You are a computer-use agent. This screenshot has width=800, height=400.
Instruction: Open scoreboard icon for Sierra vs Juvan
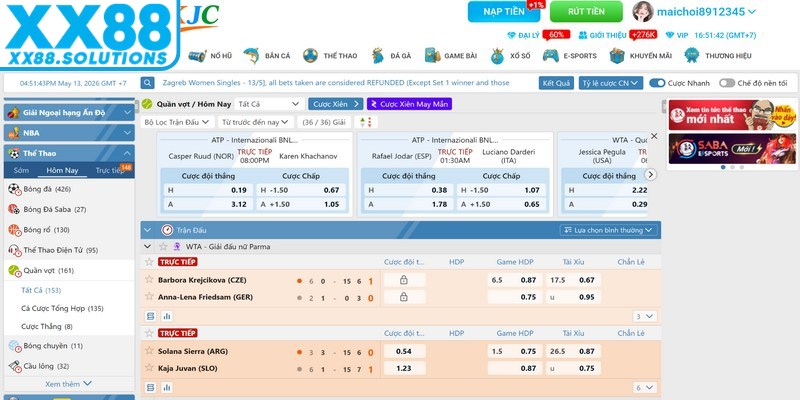pos(151,388)
